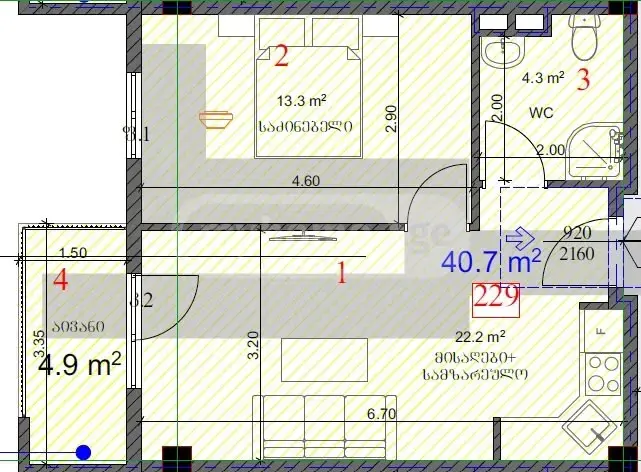This screenshot has height=472, width=641.
Task: Select the double bed in the bedroom
Action: [309, 87]
